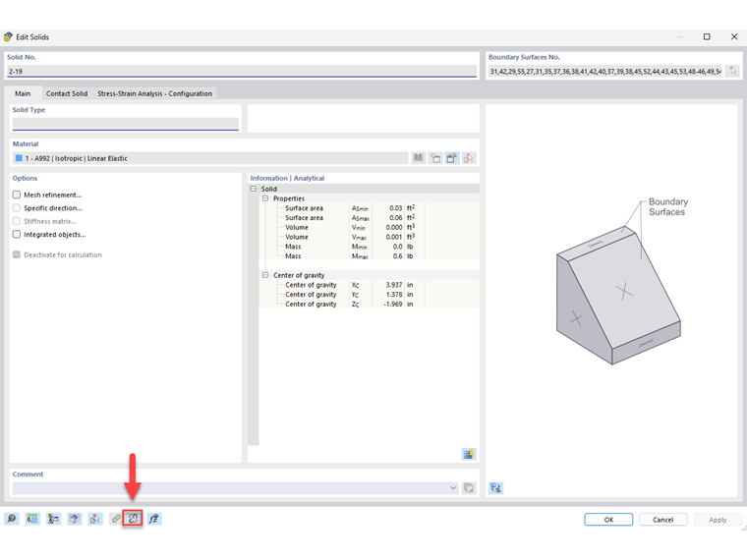This screenshot has width=747, height=560.
Task: Click the units and decimal places icon
Action: pyautogui.click(x=32, y=519)
